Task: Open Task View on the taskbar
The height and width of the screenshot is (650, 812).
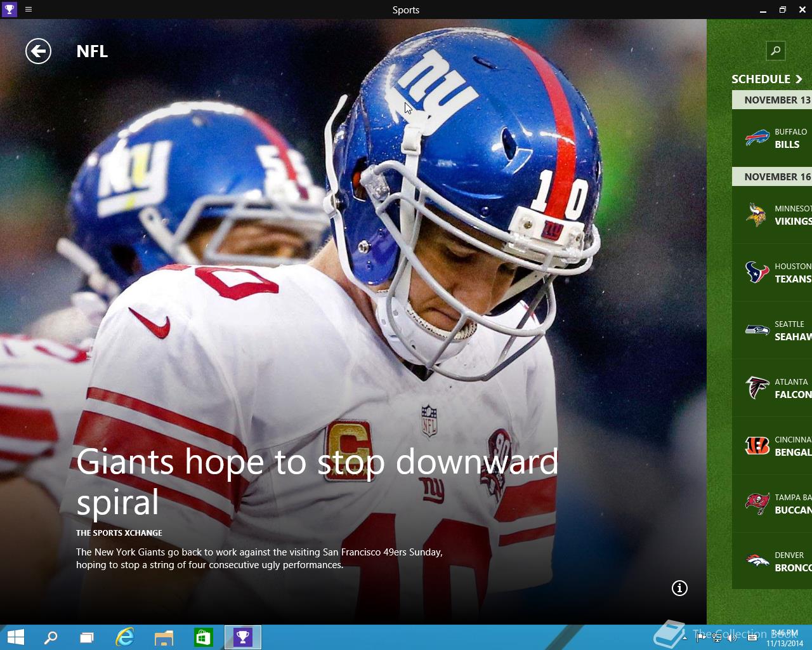Action: [x=87, y=637]
